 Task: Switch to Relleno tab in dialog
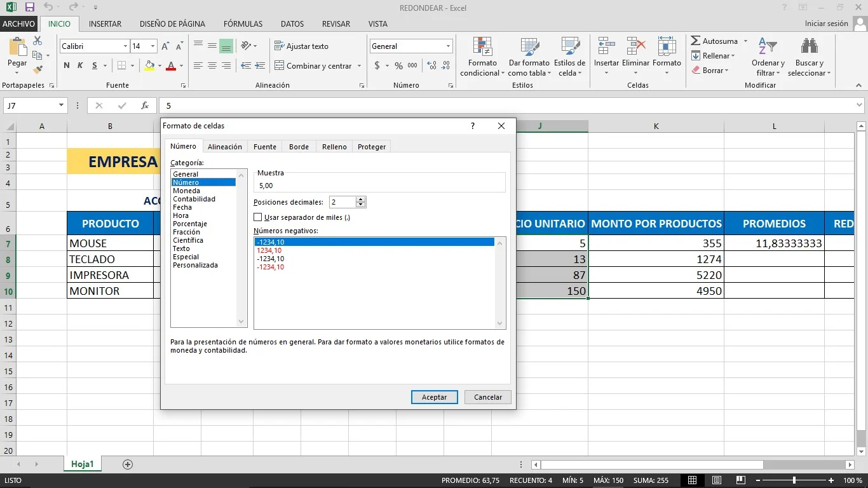point(334,147)
